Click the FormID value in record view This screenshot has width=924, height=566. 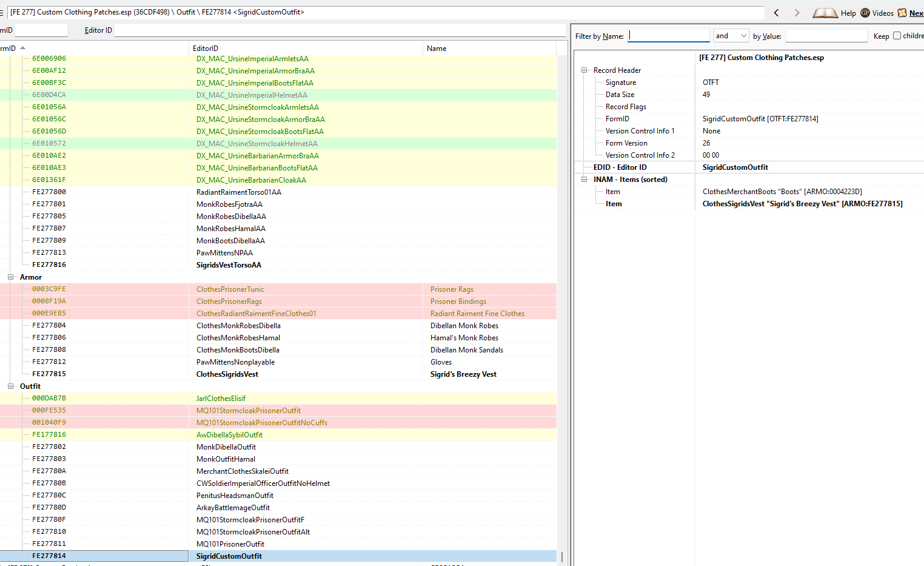[760, 119]
